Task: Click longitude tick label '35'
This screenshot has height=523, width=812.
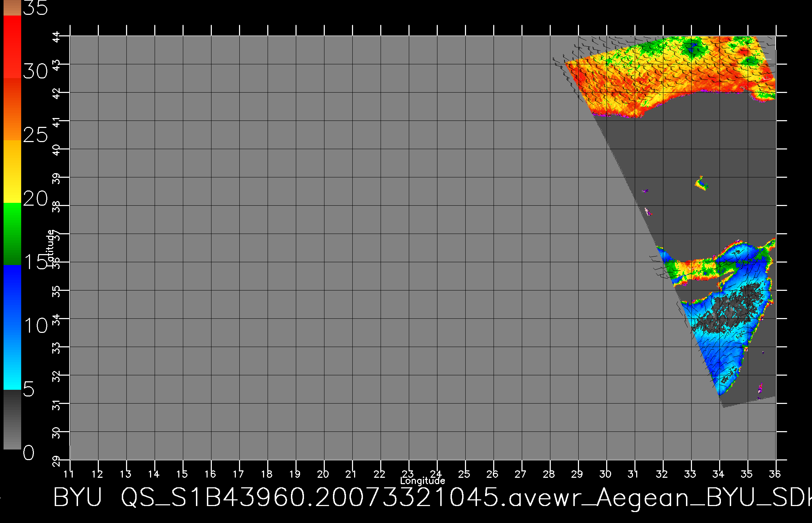Action: point(747,474)
